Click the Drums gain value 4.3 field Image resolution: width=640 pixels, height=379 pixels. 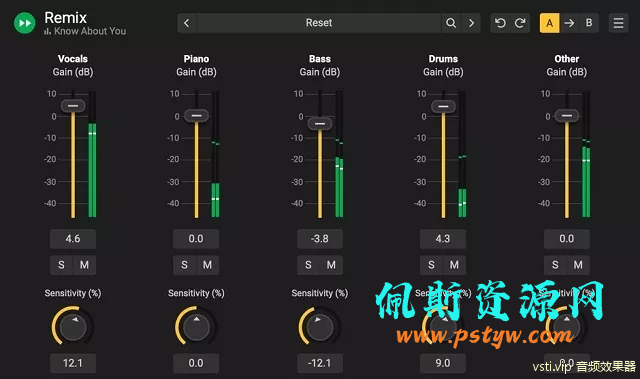443,239
